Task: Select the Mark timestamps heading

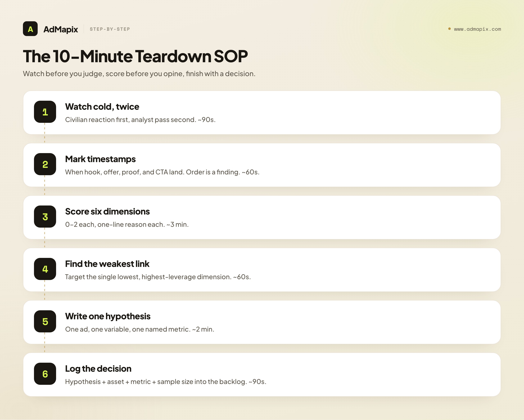Action: 100,159
